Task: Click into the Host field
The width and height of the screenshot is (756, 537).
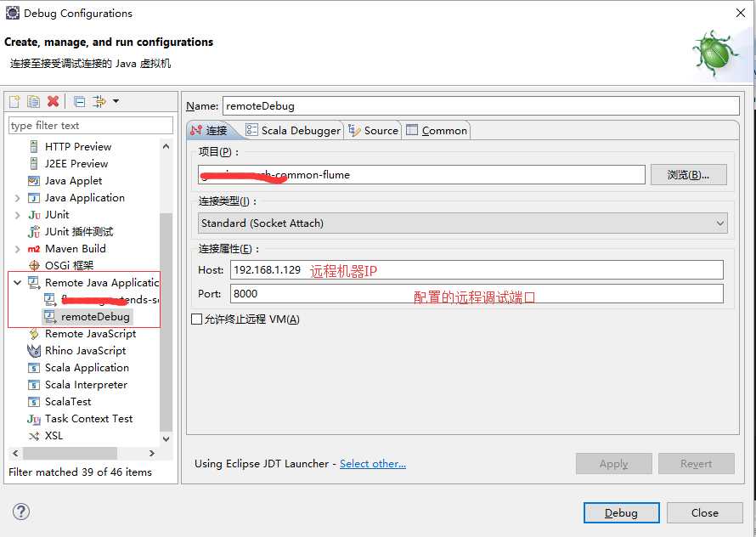Action: pos(477,269)
